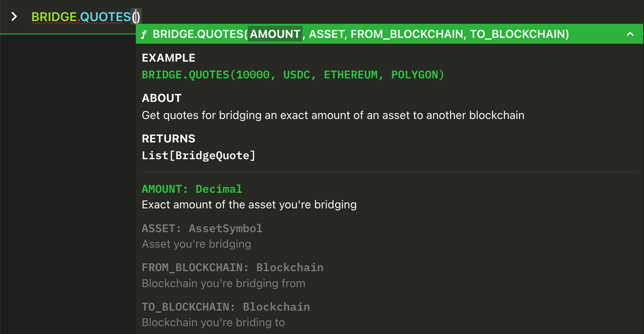
Task: Collapse the function help with chevron-up arrow
Action: (x=630, y=34)
